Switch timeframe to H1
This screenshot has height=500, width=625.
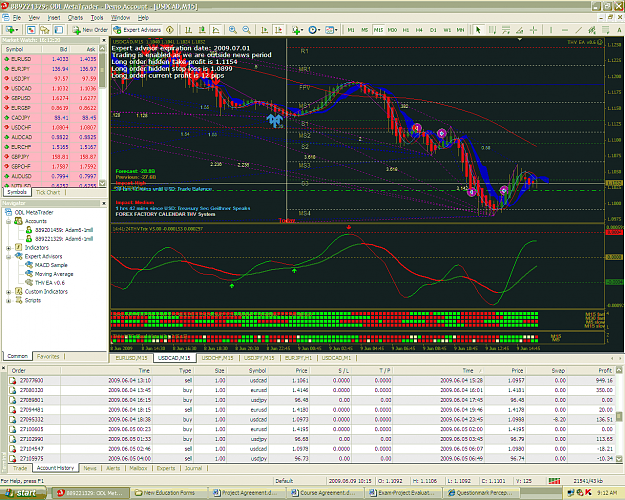pyautogui.click(x=406, y=30)
